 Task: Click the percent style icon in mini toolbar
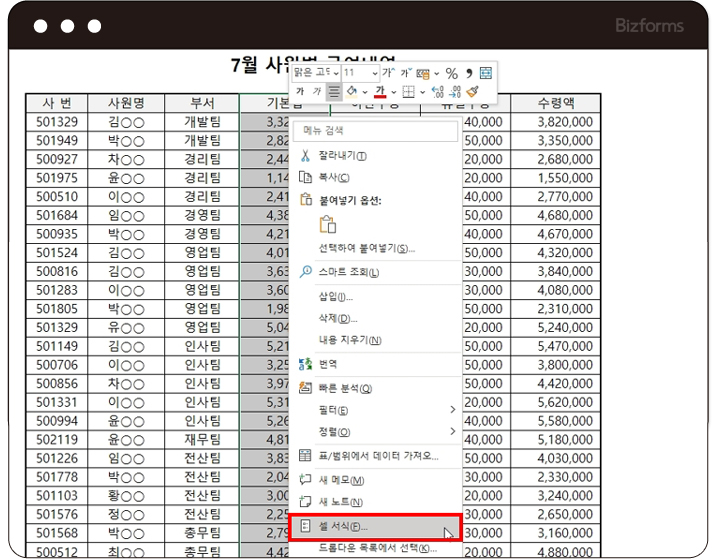pos(452,73)
